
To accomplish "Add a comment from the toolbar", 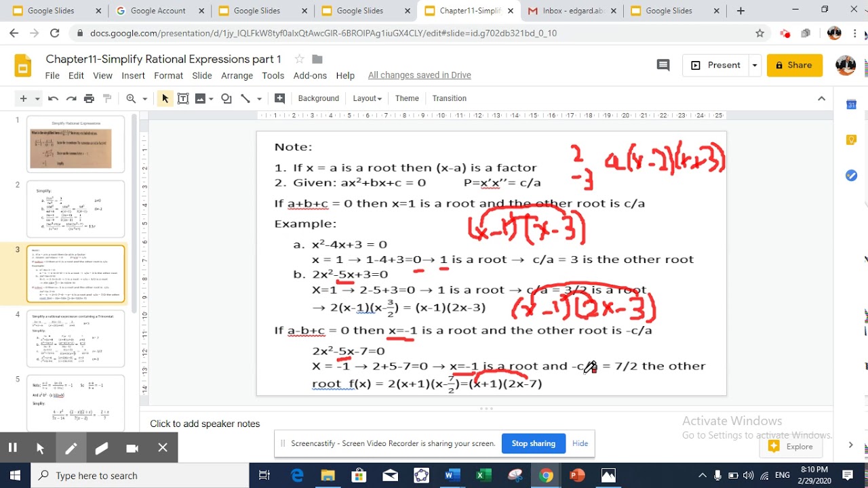I will click(x=279, y=98).
